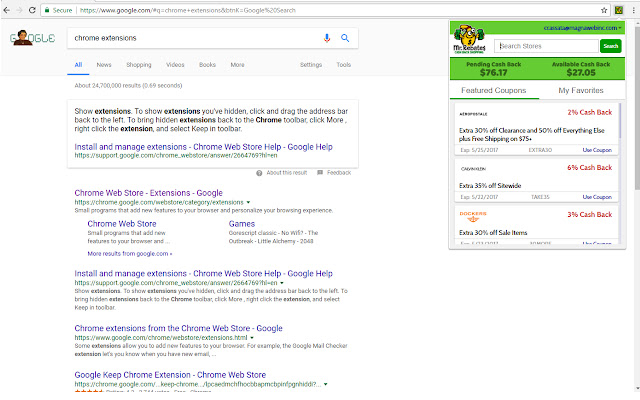Click the About this result question icon

[259, 173]
